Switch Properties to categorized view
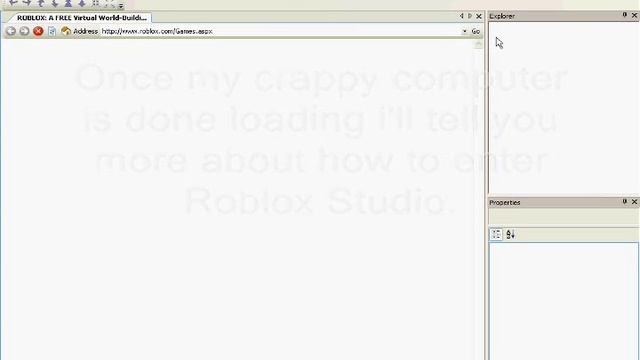Screen dimensions: 640x360 (496, 234)
